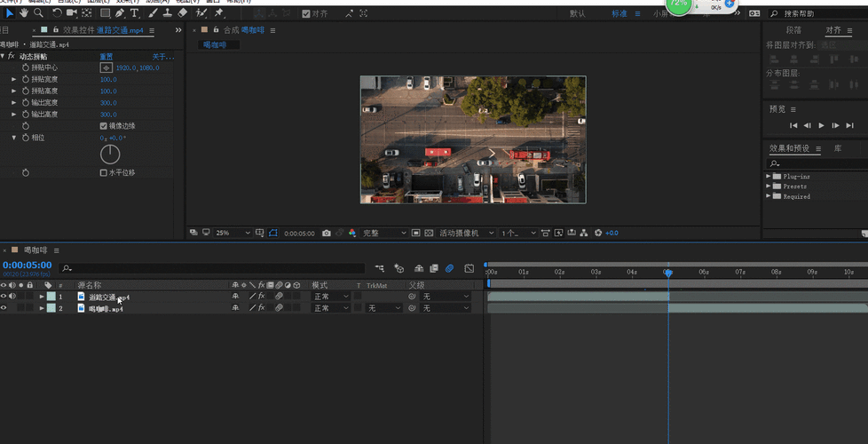Toggle the snapping 对齐 checkbox
The height and width of the screenshot is (444, 868).
(306, 14)
